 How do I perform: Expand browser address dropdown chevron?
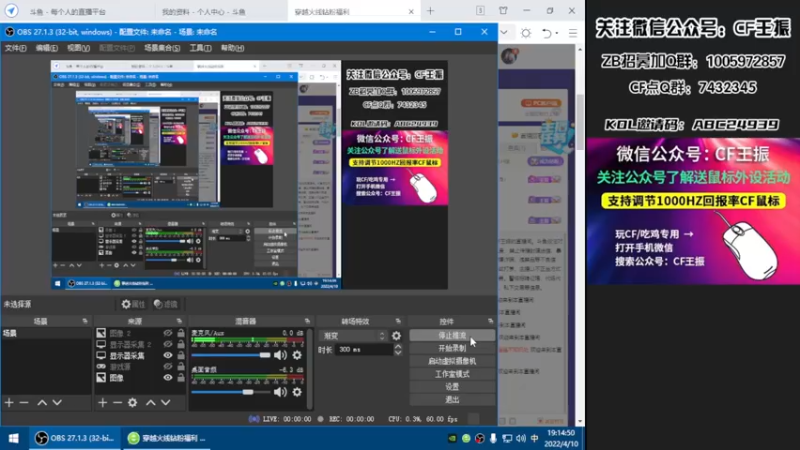click(x=504, y=33)
